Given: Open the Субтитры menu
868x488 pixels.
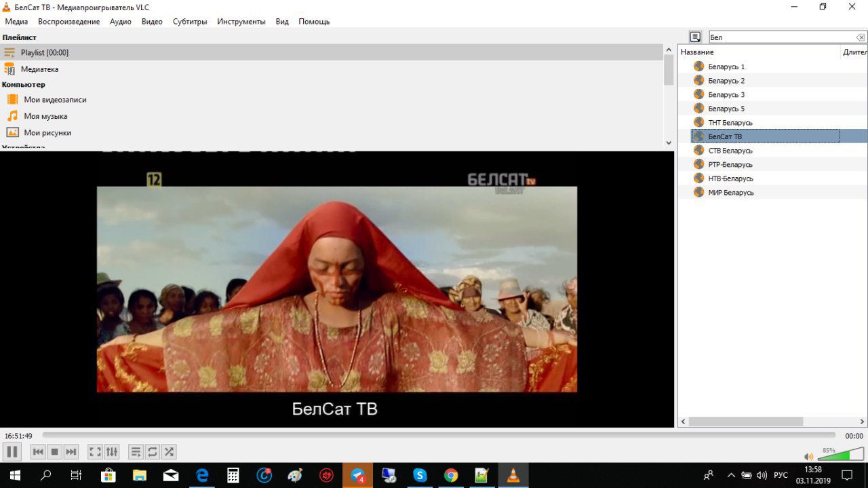Looking at the screenshot, I should [190, 22].
